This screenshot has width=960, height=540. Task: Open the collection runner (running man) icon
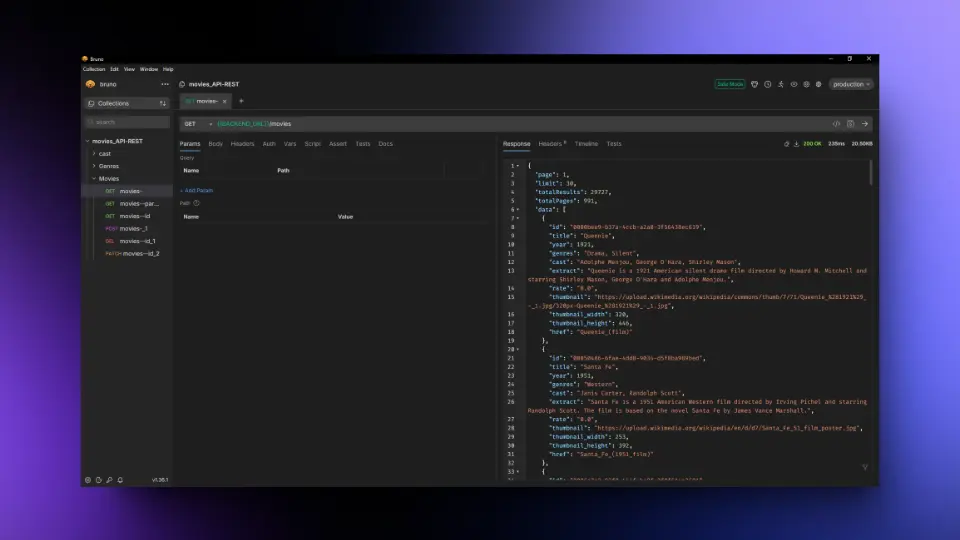tap(781, 84)
